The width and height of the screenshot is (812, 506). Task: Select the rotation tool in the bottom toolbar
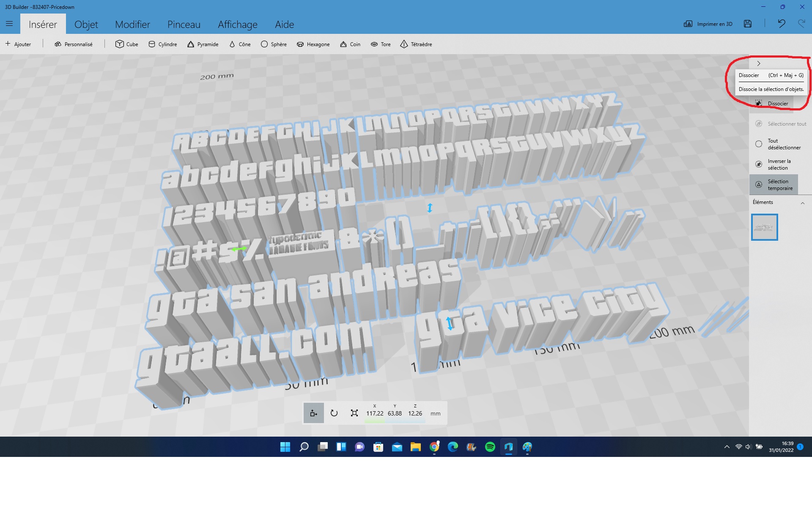[334, 413]
